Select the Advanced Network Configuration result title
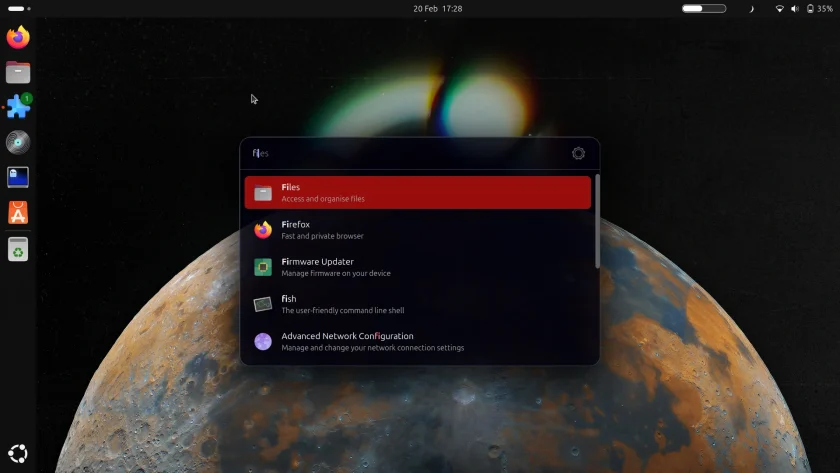 [348, 336]
